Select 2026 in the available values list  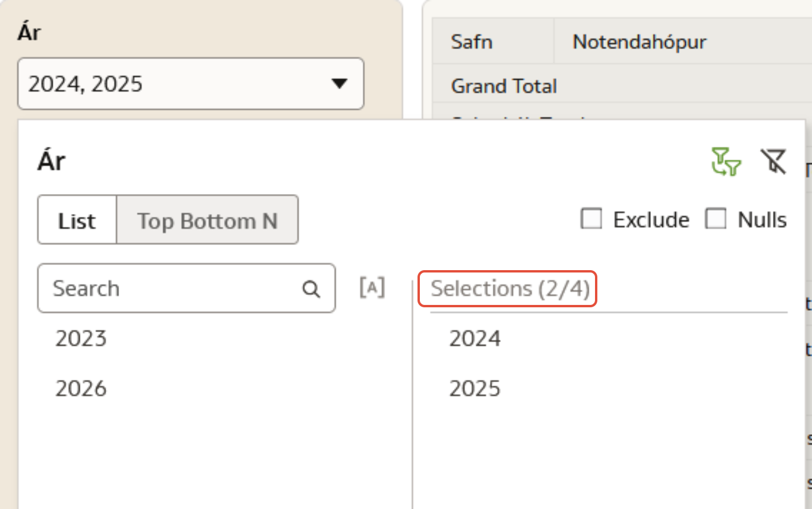pyautogui.click(x=81, y=388)
